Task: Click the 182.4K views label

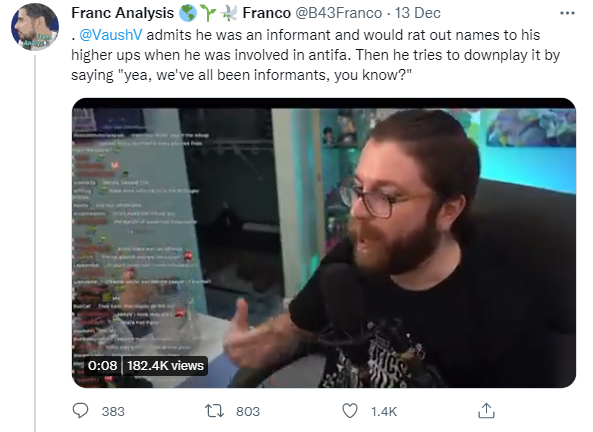Action: (165, 366)
